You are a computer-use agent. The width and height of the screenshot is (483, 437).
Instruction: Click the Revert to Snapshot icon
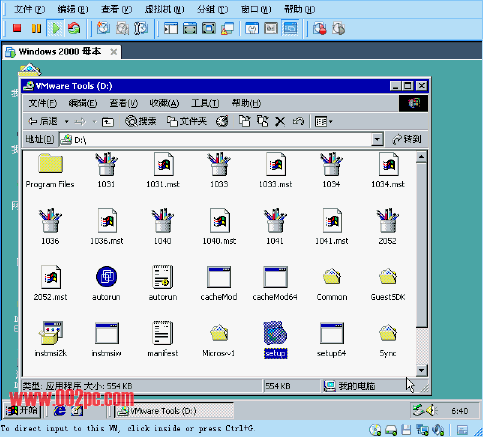tap(122, 28)
